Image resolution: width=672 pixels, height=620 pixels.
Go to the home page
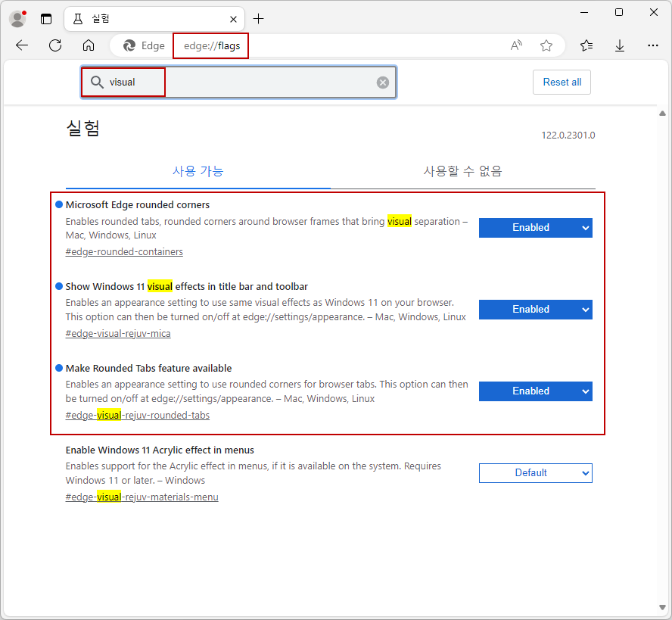pyautogui.click(x=89, y=45)
